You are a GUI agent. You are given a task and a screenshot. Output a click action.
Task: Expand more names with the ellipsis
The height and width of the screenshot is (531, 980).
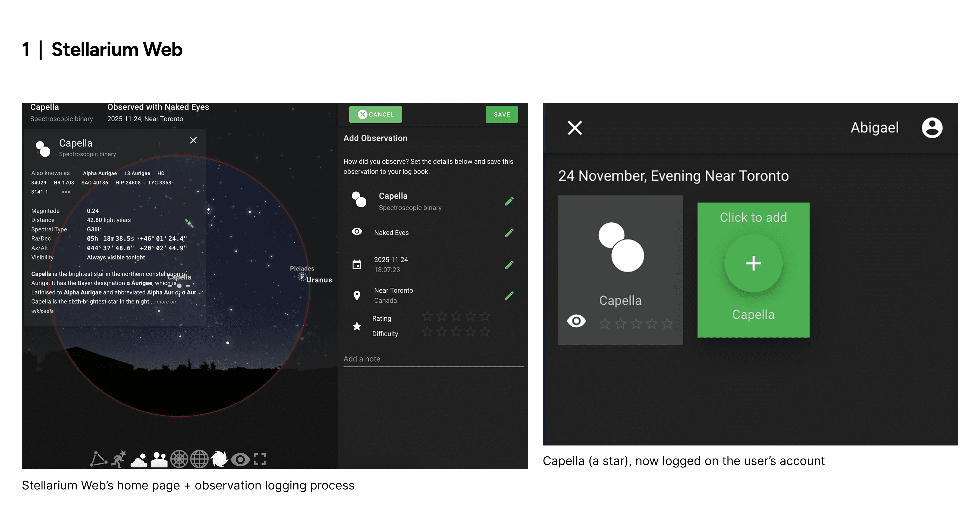[x=66, y=192]
